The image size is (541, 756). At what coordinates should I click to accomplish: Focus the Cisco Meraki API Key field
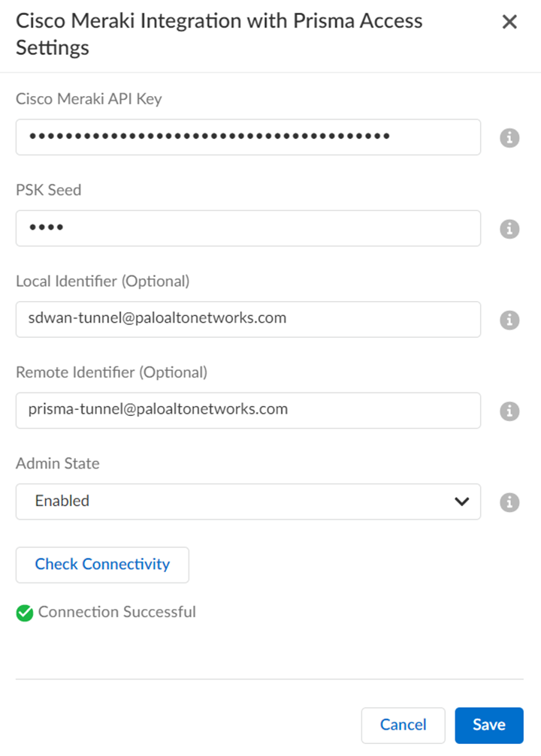248,137
